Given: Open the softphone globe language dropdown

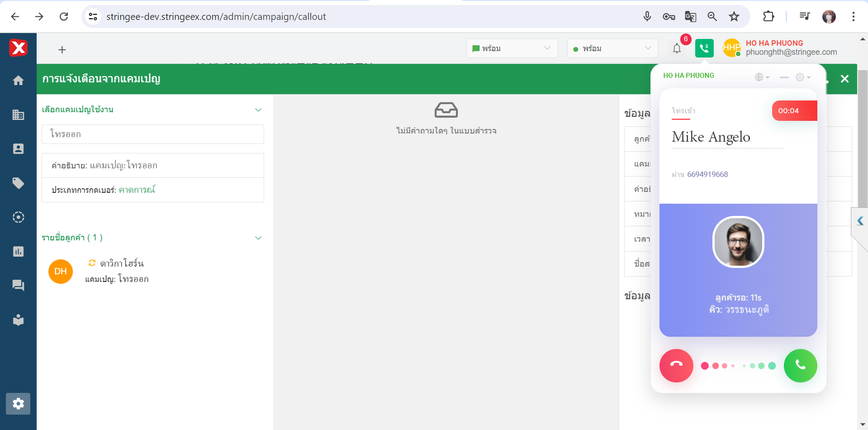Looking at the screenshot, I should pos(762,77).
